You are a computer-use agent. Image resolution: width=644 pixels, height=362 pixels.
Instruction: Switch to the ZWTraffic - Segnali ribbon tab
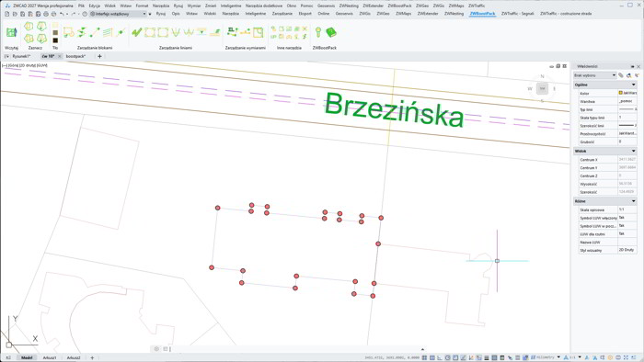tap(517, 14)
